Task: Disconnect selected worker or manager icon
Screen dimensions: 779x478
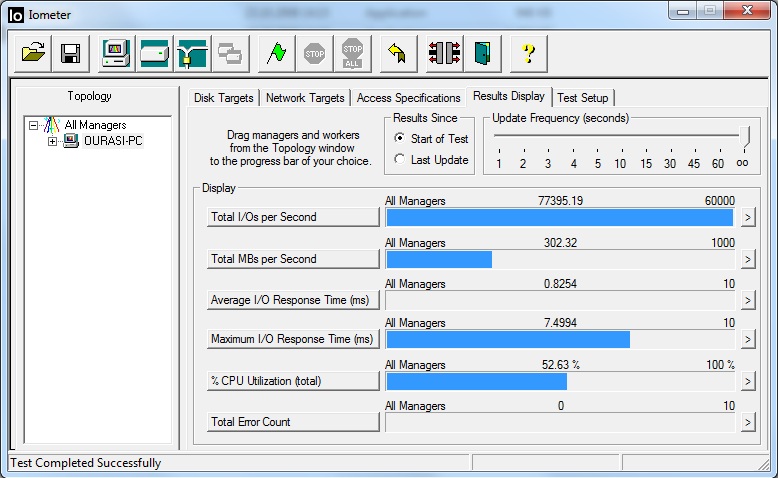Action: point(445,53)
